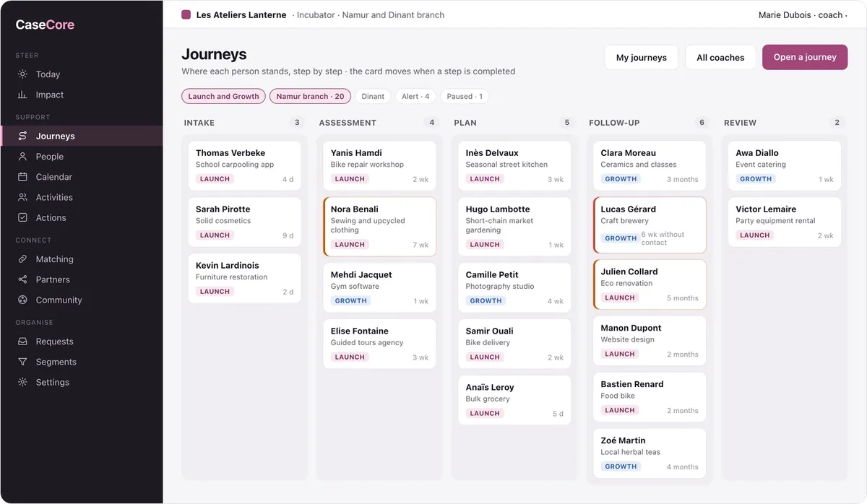Click Clara Moreau's name

tap(629, 153)
